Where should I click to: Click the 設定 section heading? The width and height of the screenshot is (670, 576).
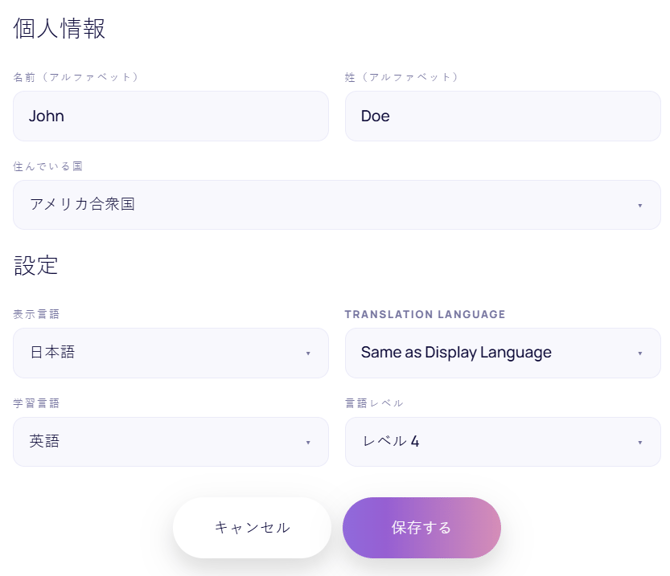tap(36, 265)
